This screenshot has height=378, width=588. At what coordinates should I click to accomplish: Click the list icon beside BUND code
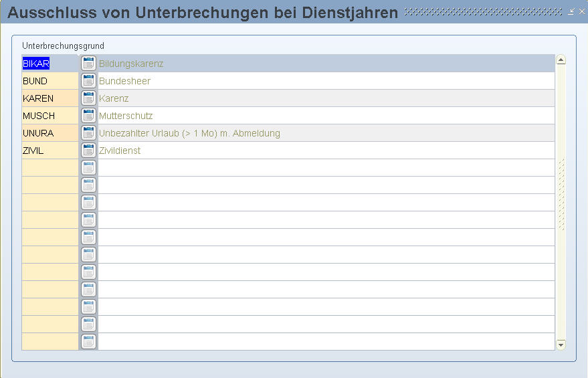88,81
